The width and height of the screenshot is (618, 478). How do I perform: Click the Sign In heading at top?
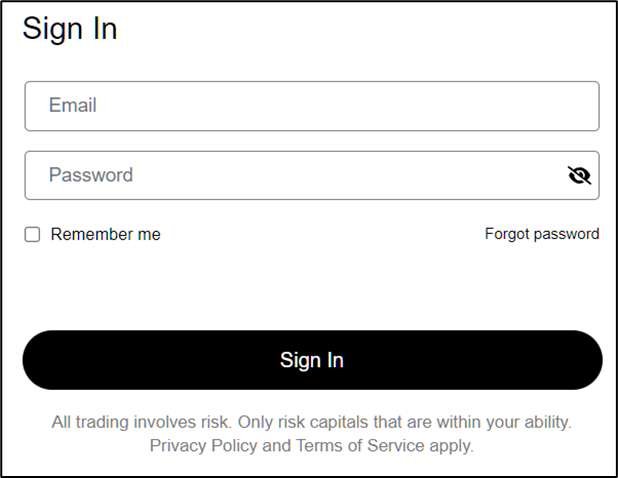(x=70, y=28)
